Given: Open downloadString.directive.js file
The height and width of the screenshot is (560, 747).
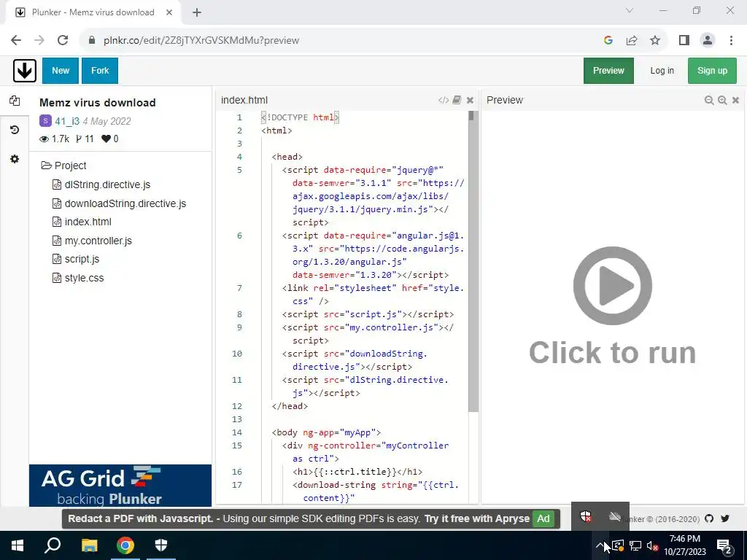Looking at the screenshot, I should click(119, 203).
